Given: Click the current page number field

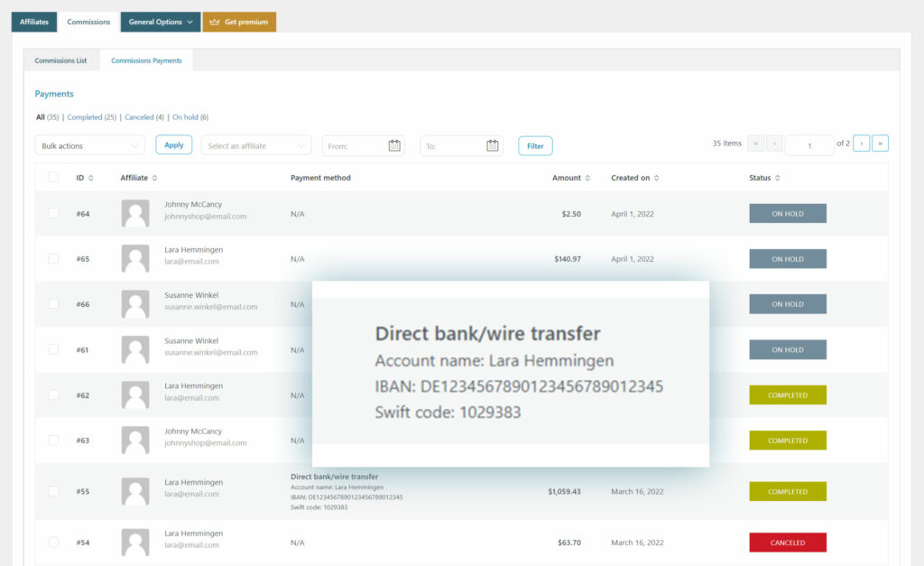Looking at the screenshot, I should (x=809, y=145).
